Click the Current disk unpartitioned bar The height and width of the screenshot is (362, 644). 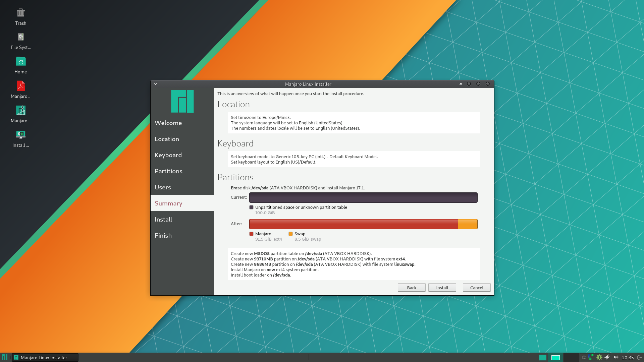click(x=363, y=197)
